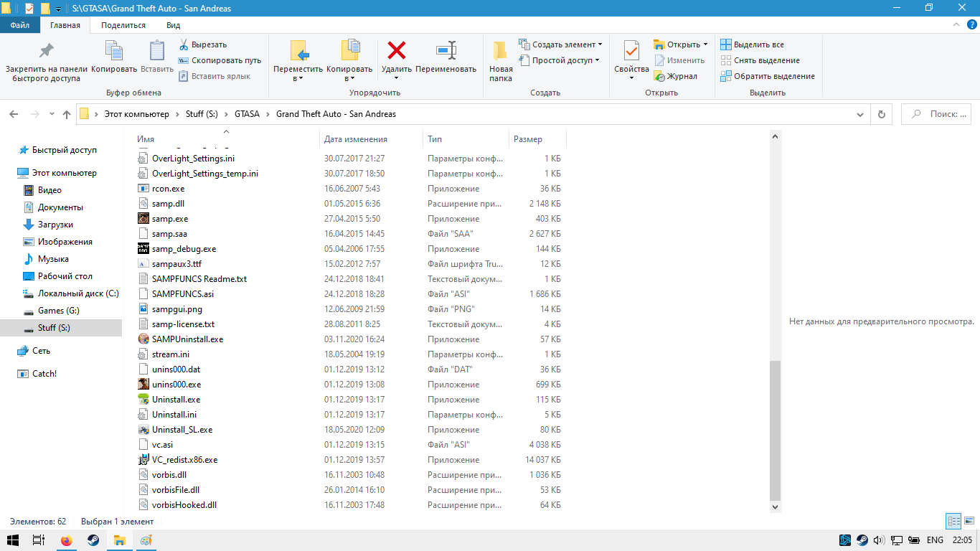The height and width of the screenshot is (551, 980).
Task: Click Paste shortcut (Вставить ярлык)
Action: pos(214,76)
